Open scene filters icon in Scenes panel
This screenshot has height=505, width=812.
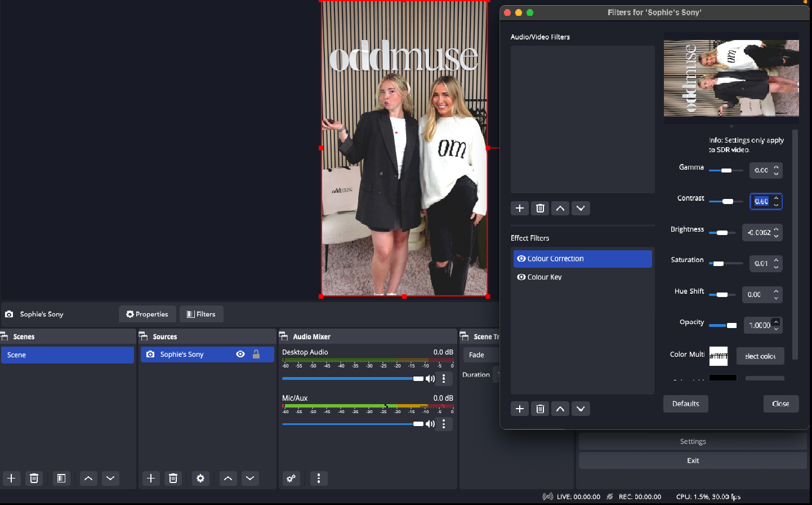[61, 479]
